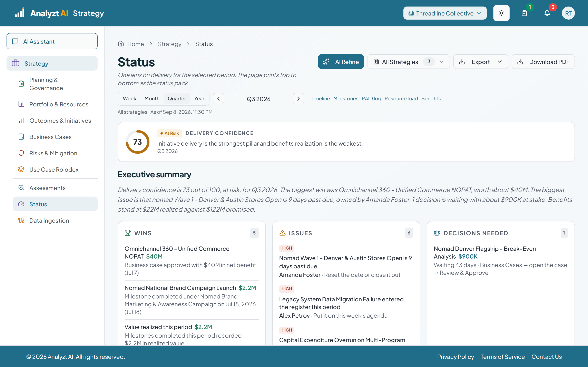Image resolution: width=588 pixels, height=367 pixels.
Task: Click the AI Refine button
Action: (x=341, y=62)
